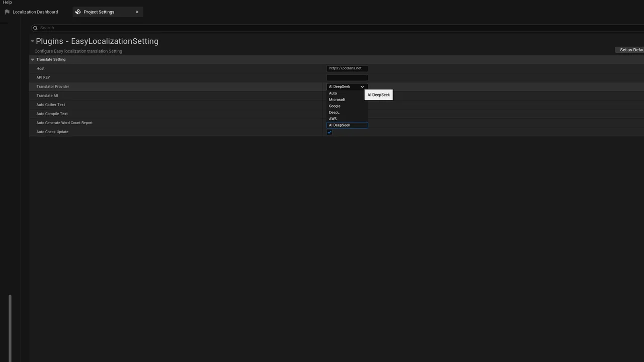
Task: Select Auto from the provider list
Action: (x=333, y=93)
